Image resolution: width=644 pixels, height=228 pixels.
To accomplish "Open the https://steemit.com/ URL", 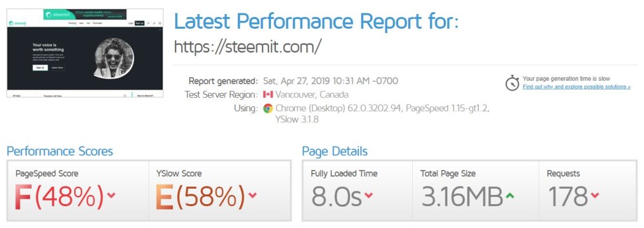I will 248,46.
